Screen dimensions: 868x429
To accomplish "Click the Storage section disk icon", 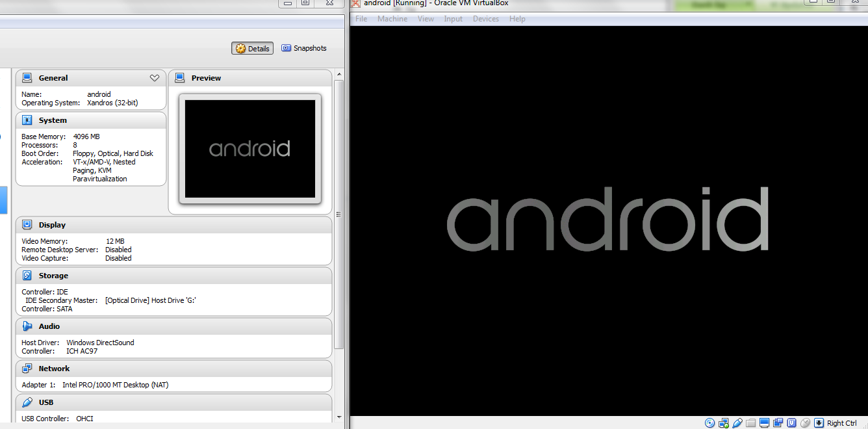I will 27,276.
